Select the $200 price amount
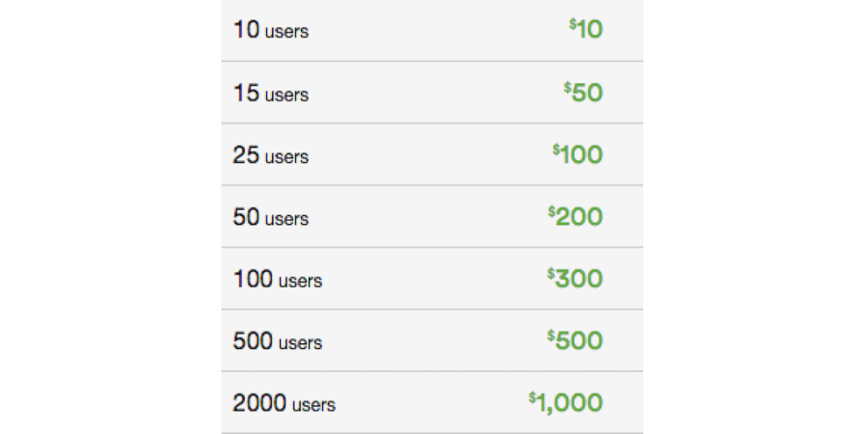The height and width of the screenshot is (434, 868). pos(575,216)
